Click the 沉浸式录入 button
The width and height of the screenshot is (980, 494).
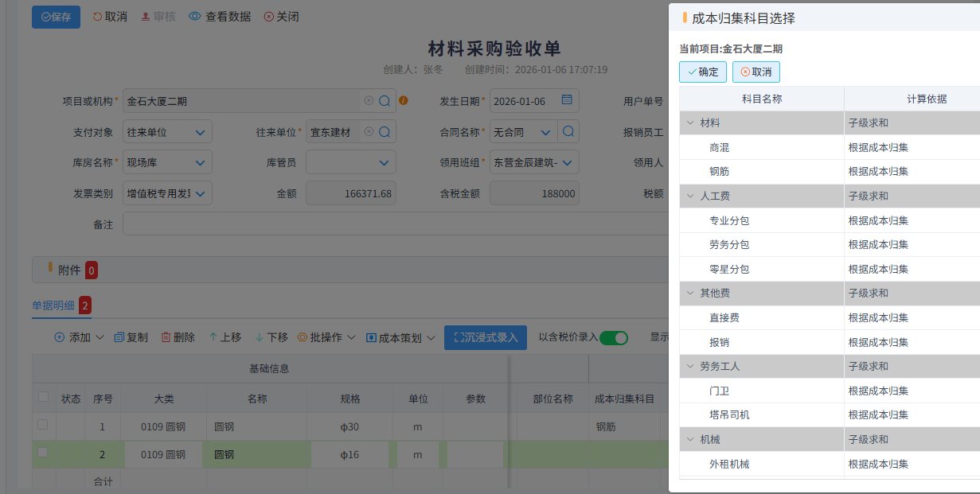point(484,337)
